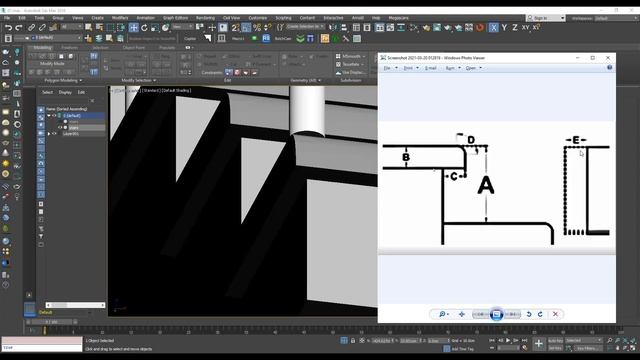This screenshot has width=640, height=360.
Task: Restrict to XY plane button
Action: pyautogui.click(x=525, y=27)
